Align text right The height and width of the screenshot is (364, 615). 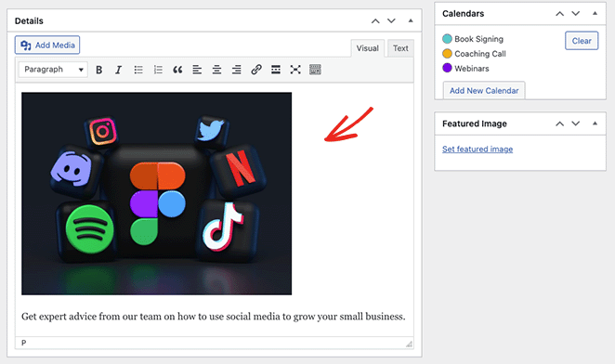click(236, 70)
